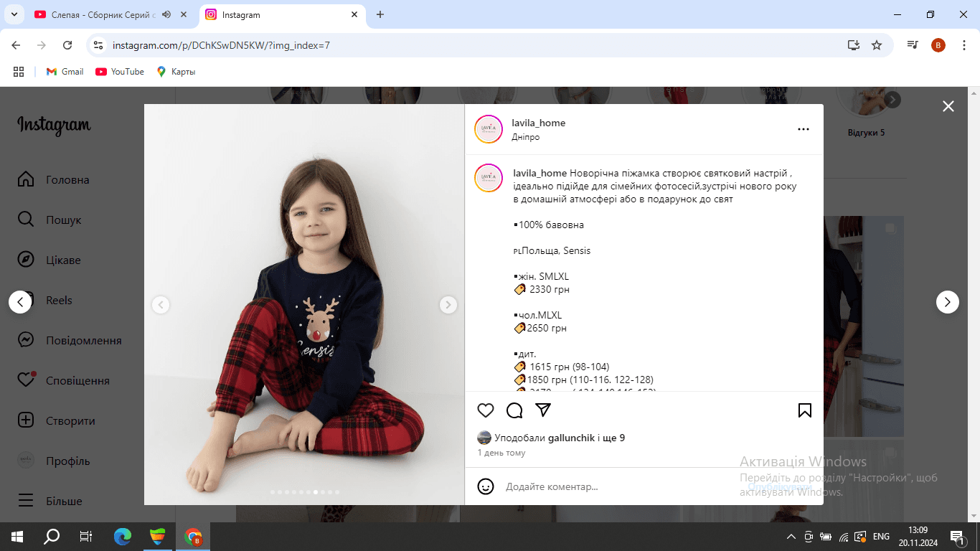
Task: Switch to the YouTube 'Слепая' tab
Action: (104, 14)
